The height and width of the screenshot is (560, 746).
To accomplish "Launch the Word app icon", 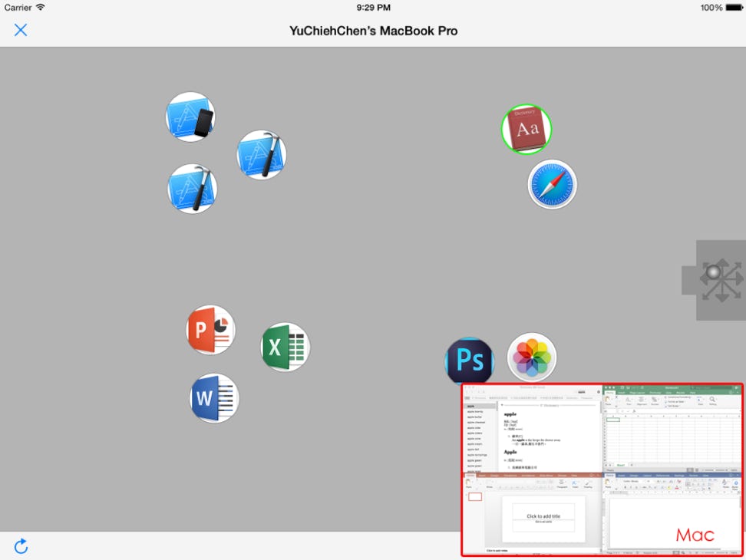I will [x=214, y=398].
